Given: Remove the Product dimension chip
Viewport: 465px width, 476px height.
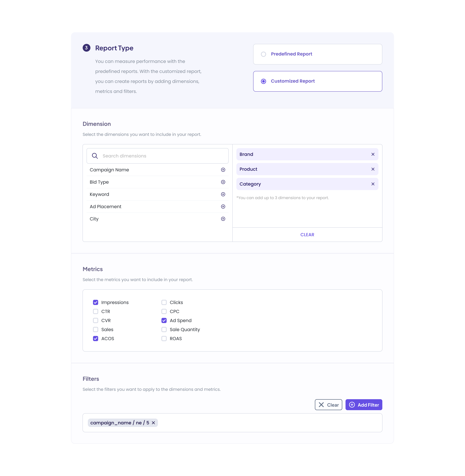Looking at the screenshot, I should tap(373, 169).
